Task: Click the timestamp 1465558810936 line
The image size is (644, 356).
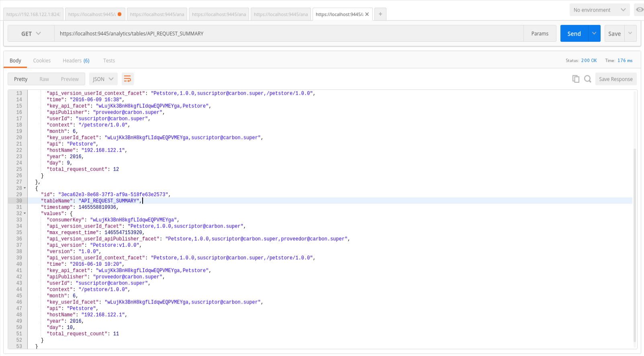Action: (x=80, y=207)
